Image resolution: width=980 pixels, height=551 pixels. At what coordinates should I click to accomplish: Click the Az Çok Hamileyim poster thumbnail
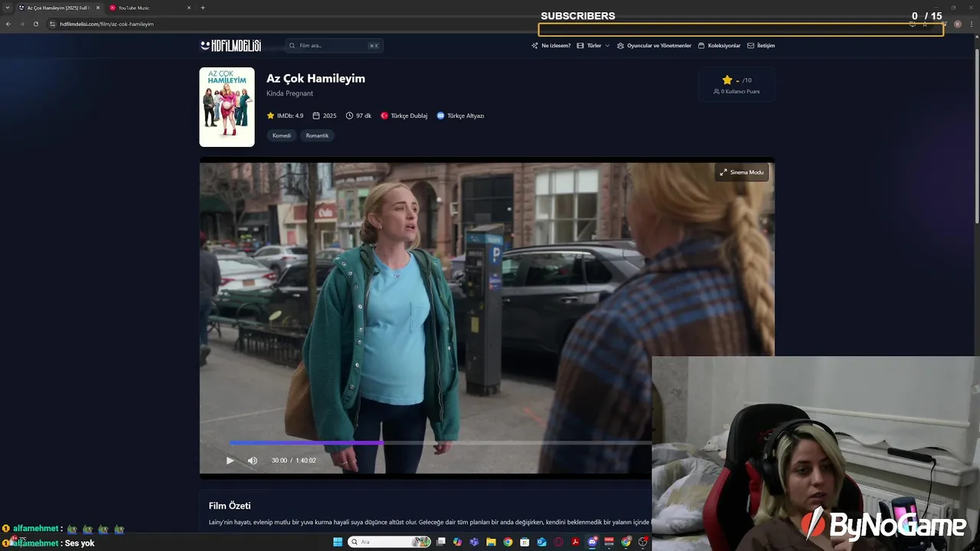[227, 107]
